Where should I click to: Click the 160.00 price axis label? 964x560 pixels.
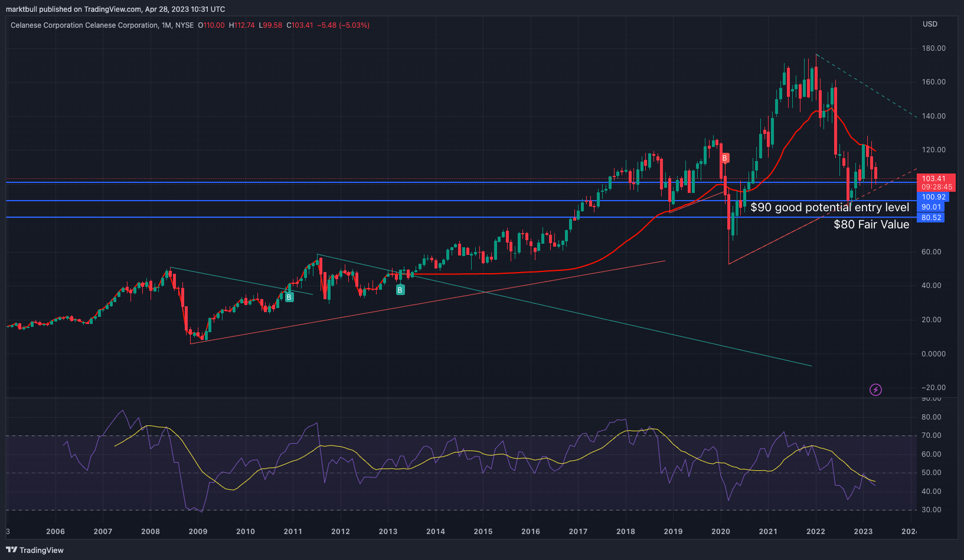(934, 82)
